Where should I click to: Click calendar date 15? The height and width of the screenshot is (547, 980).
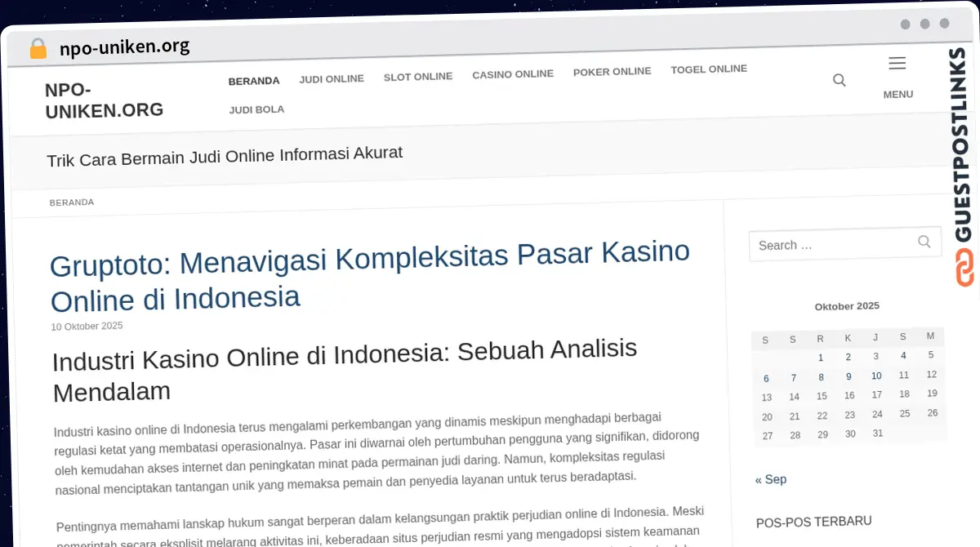click(x=822, y=396)
